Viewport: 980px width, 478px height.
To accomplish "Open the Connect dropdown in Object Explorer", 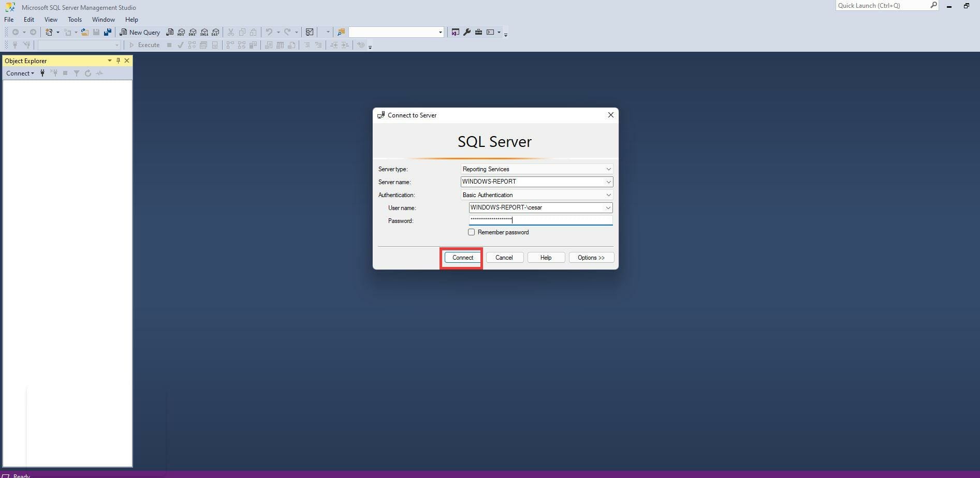I will [20, 73].
